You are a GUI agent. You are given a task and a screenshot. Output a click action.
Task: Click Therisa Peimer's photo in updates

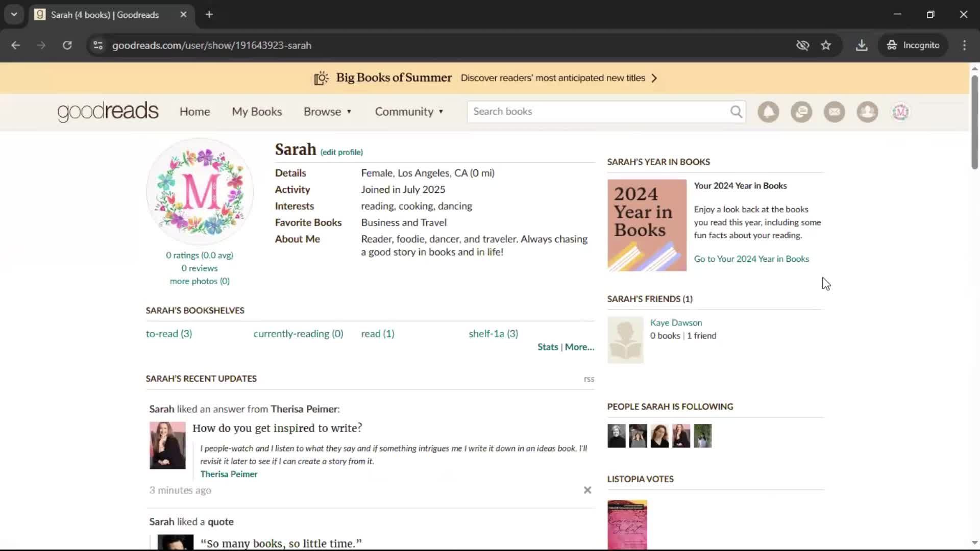click(x=167, y=445)
